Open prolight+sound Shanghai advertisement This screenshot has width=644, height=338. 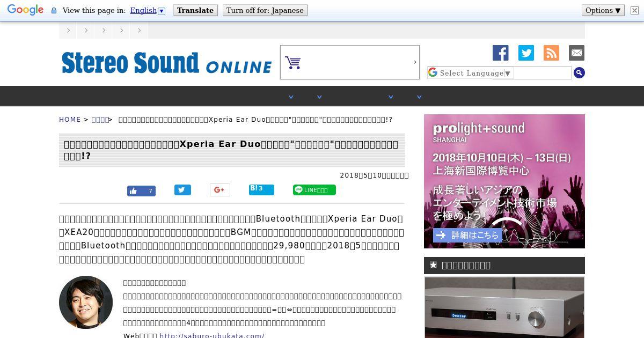(x=504, y=181)
